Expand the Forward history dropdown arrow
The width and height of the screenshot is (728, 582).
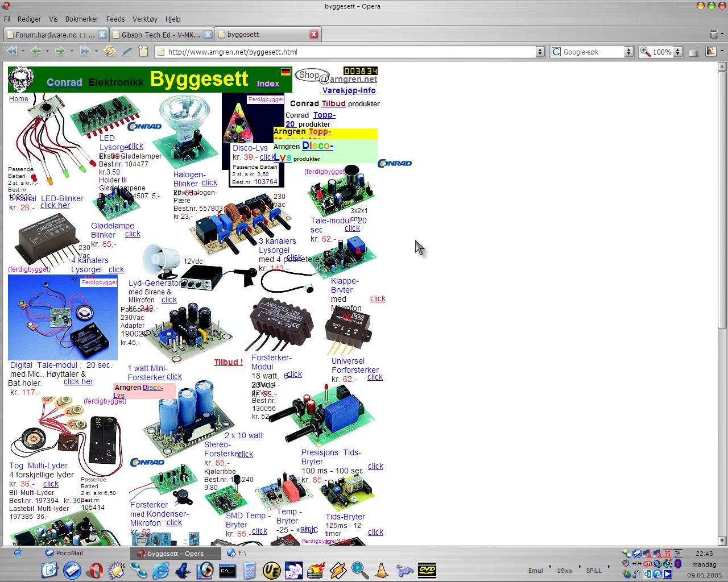coord(72,51)
